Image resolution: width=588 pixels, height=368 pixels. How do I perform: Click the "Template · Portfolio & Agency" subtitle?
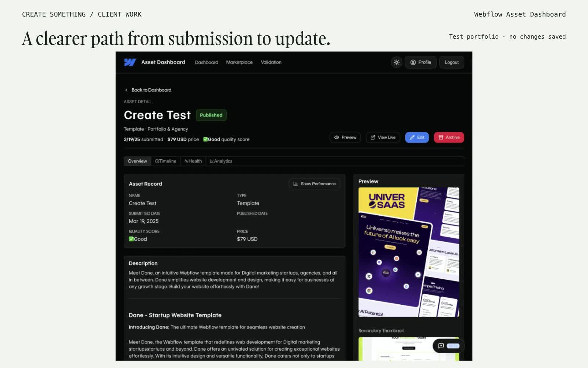tap(156, 129)
